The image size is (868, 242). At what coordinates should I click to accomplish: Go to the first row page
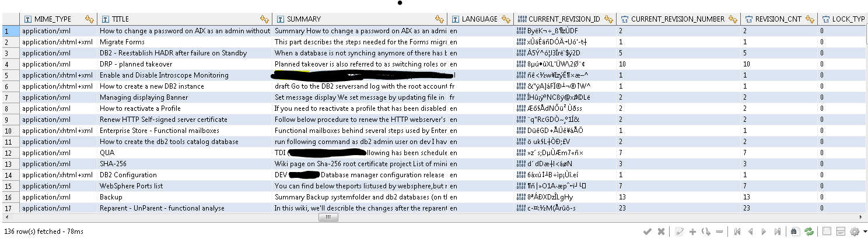point(737,232)
